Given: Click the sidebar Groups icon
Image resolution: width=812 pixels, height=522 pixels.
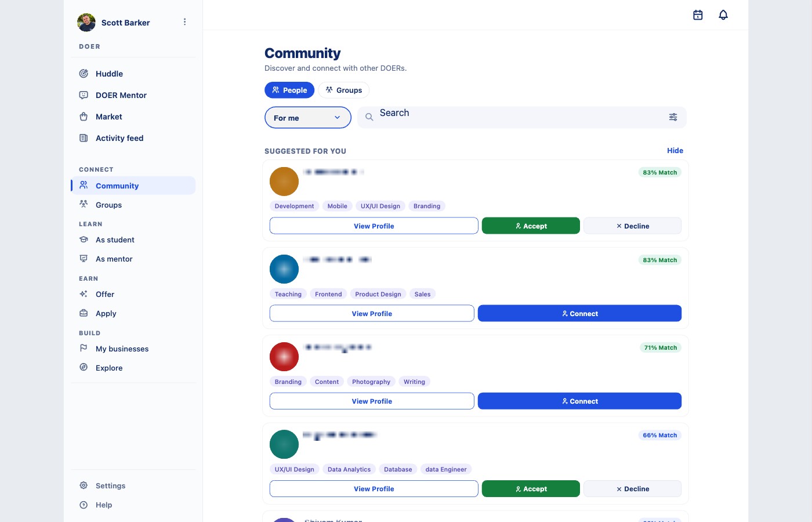Looking at the screenshot, I should tap(84, 205).
